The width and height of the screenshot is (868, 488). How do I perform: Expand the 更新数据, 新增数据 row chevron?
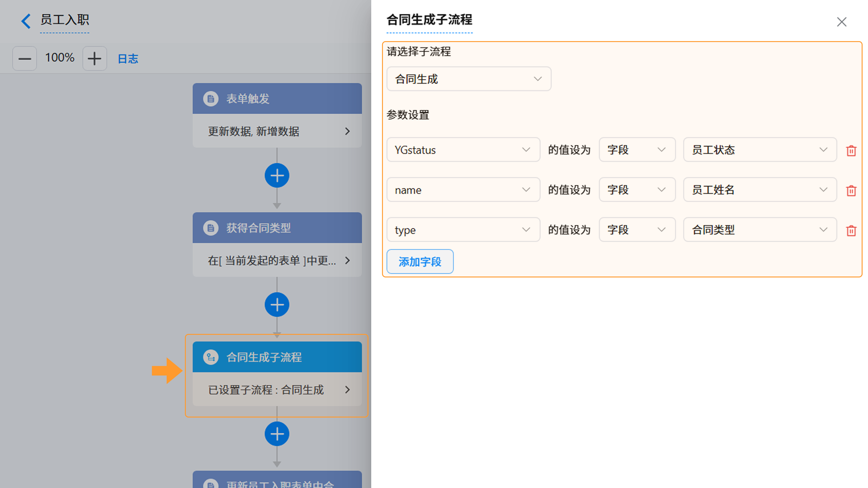(x=347, y=131)
